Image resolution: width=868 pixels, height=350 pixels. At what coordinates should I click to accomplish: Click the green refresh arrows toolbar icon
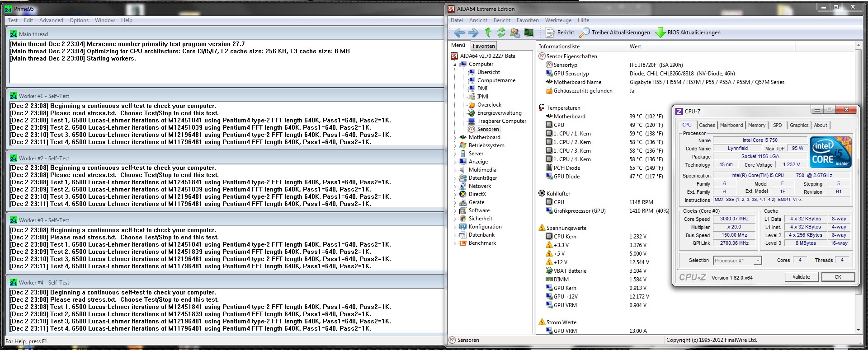pyautogui.click(x=501, y=33)
